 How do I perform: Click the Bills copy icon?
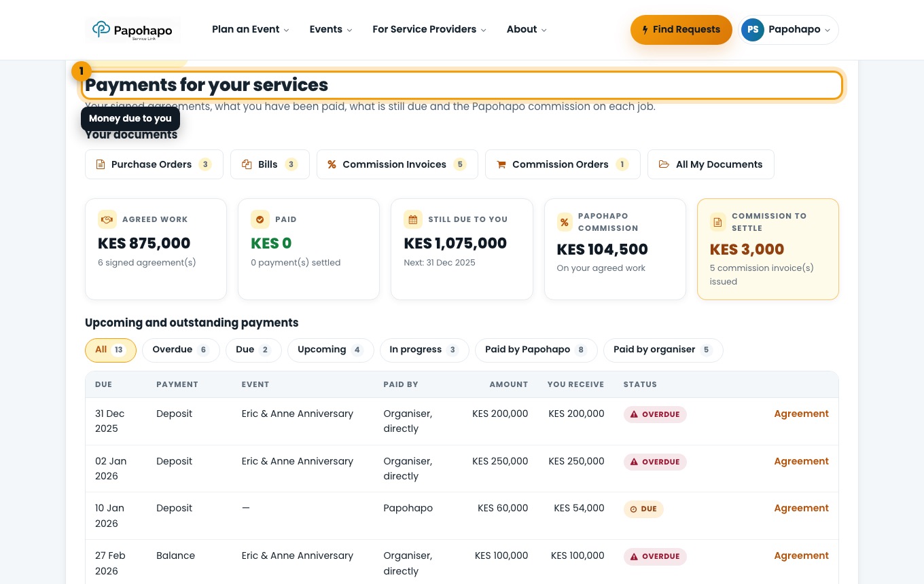coord(247,164)
